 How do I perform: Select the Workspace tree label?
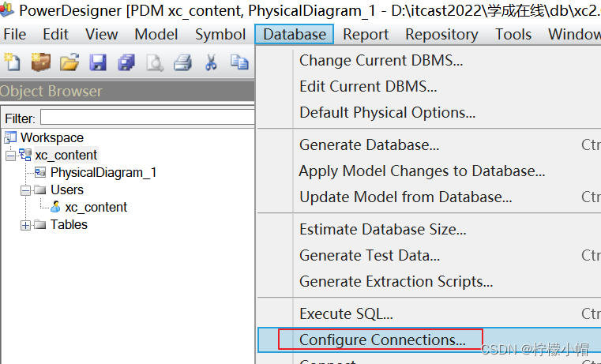(52, 137)
